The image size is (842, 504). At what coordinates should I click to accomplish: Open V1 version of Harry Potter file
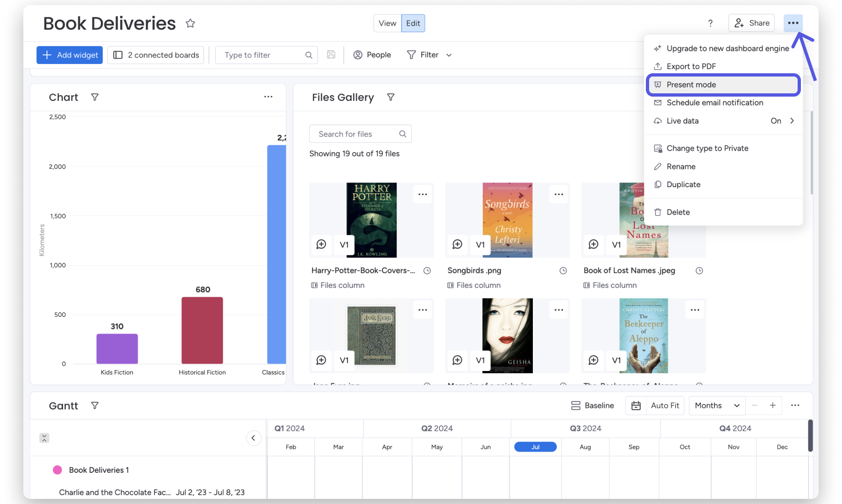pos(344,244)
